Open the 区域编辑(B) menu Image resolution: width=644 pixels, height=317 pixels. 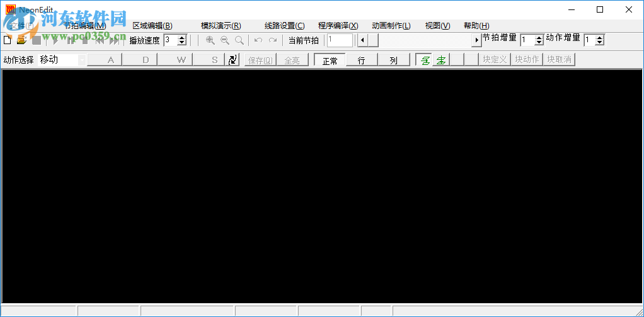pos(152,26)
